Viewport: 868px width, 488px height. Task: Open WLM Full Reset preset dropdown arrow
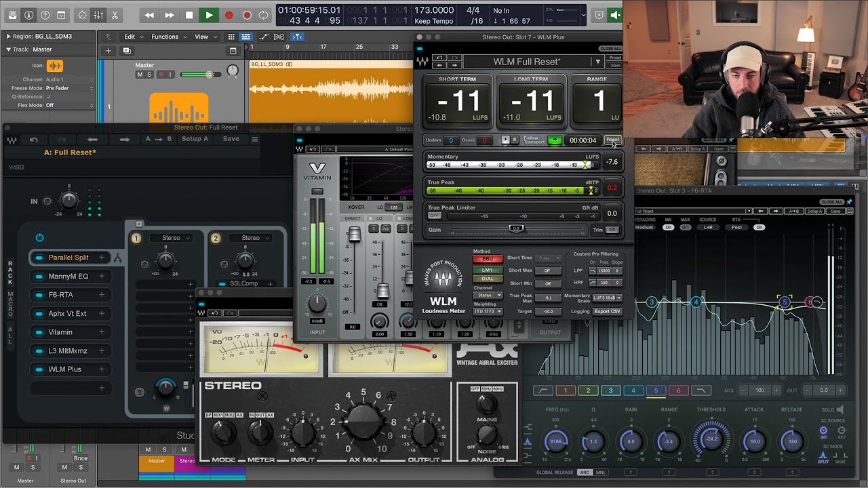pyautogui.click(x=597, y=62)
